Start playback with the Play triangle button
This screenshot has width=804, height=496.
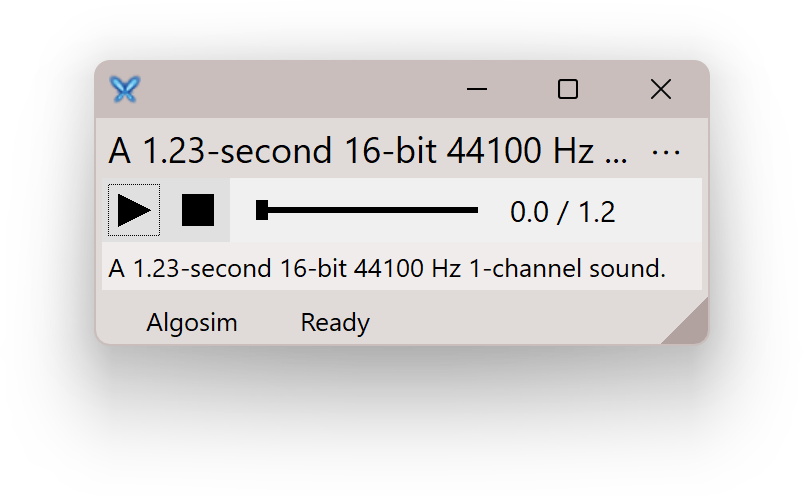[x=134, y=210]
